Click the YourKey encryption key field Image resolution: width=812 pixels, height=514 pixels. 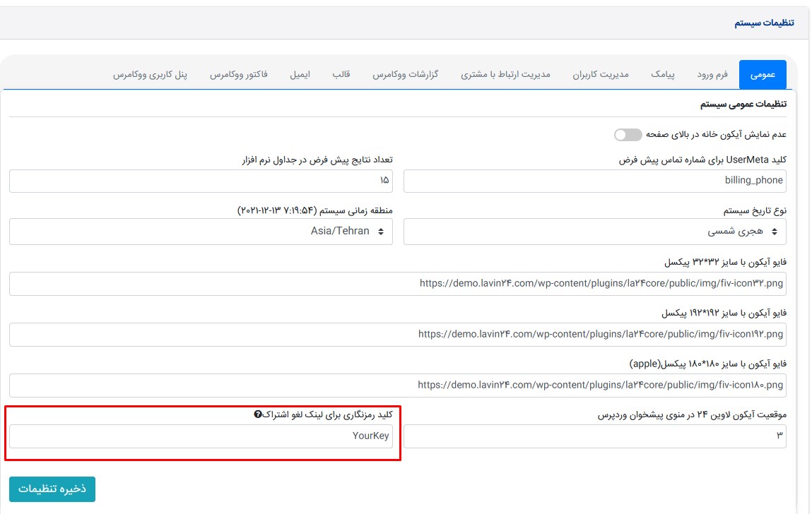[201, 436]
